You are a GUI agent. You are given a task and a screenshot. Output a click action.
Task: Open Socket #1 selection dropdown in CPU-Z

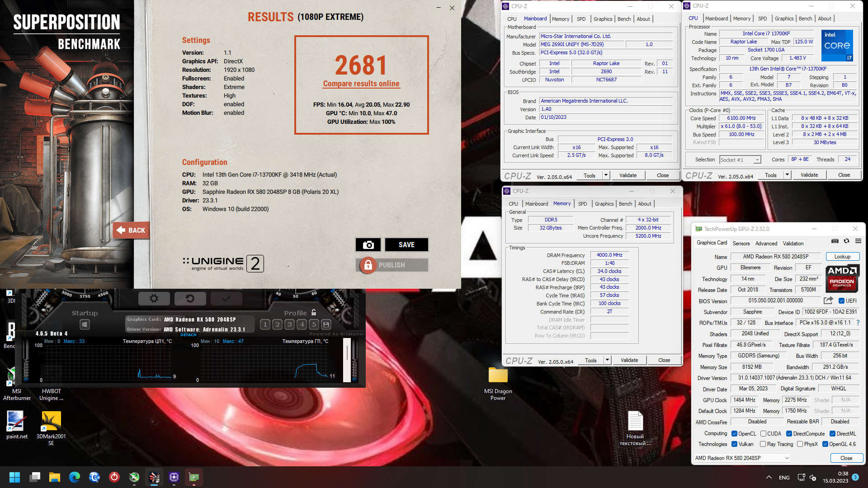[740, 160]
